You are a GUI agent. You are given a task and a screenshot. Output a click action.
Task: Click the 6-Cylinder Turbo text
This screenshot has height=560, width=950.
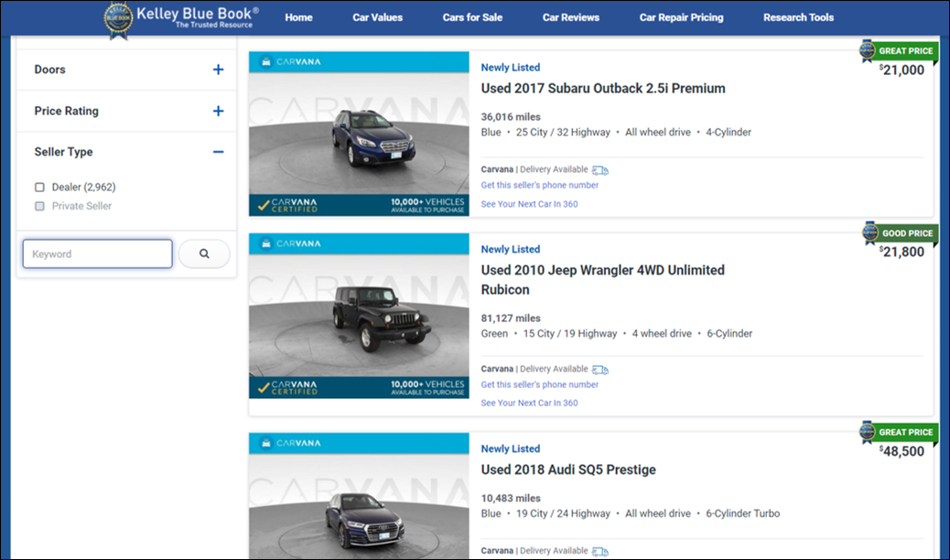(x=743, y=514)
